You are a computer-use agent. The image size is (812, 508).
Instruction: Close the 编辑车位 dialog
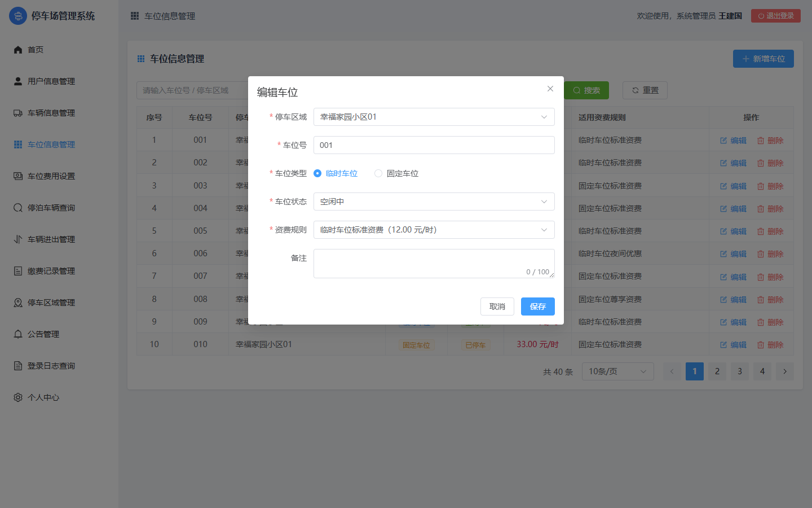point(550,89)
